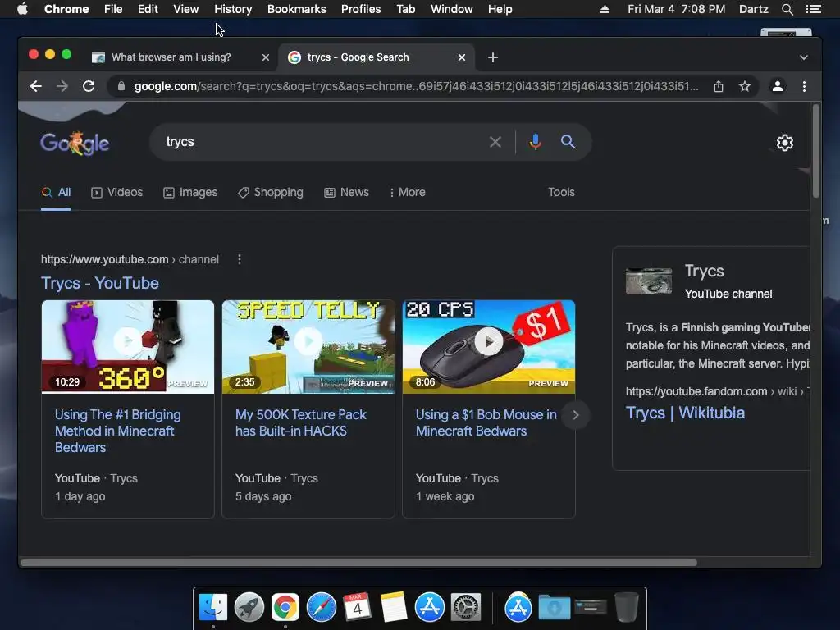Reload the Google search page
Screen dimensions: 840x630
[x=89, y=86]
